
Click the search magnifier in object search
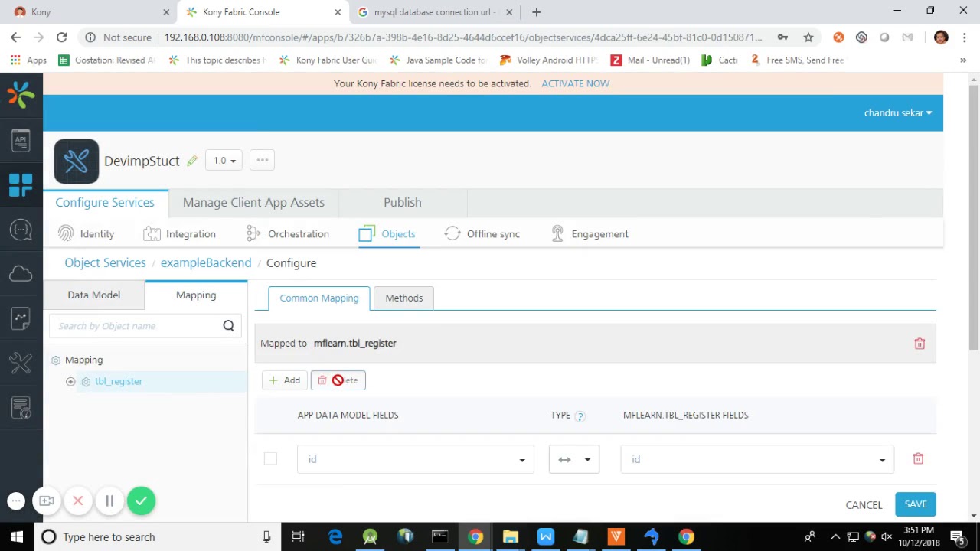[x=228, y=326]
